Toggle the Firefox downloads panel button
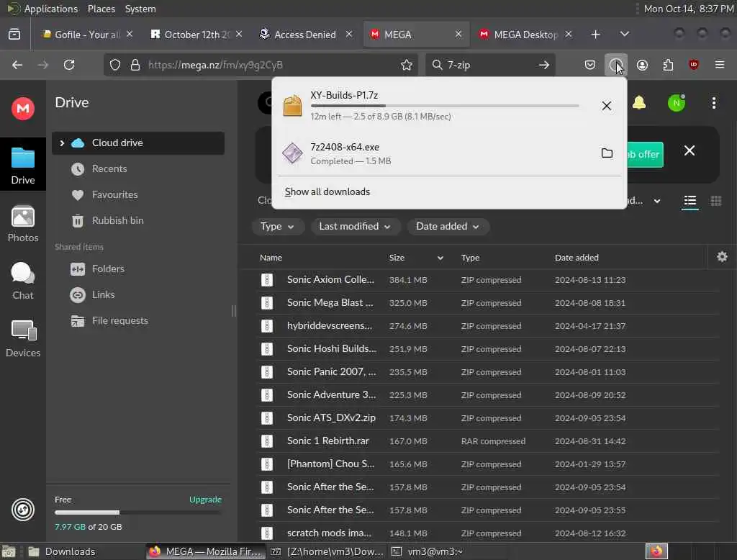 click(x=616, y=65)
